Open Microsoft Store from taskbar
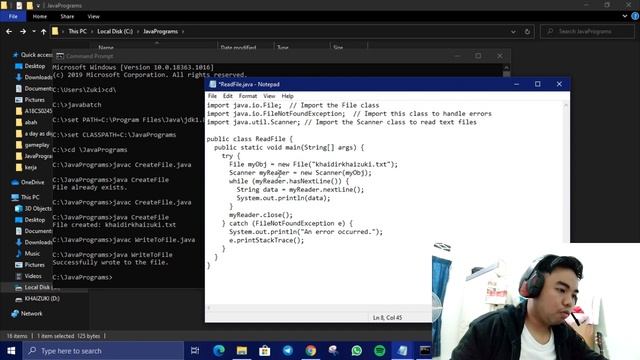This screenshot has height=360, width=640. [x=264, y=351]
